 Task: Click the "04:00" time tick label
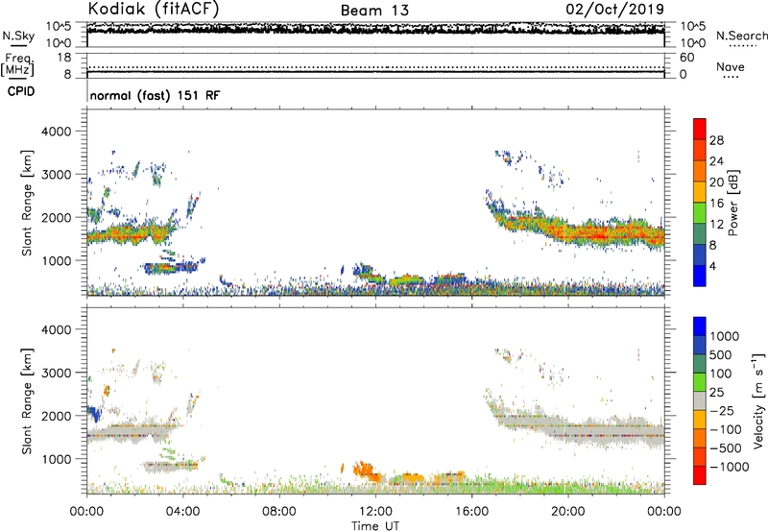[182, 512]
